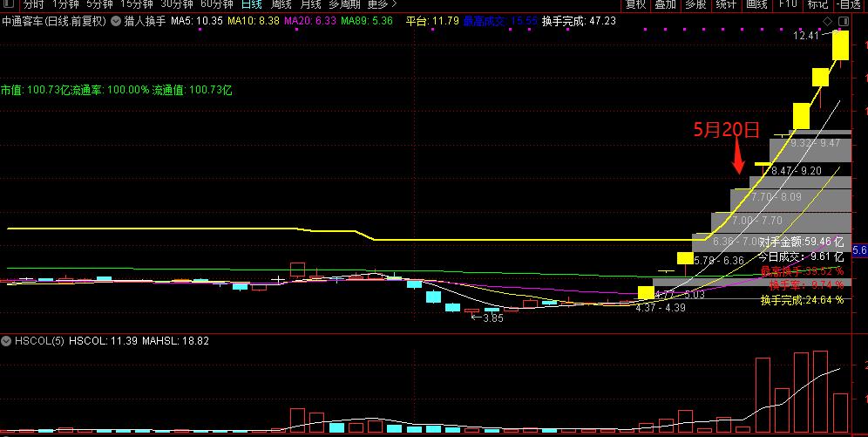Toggle 复权 price adjustment

pos(636,4)
